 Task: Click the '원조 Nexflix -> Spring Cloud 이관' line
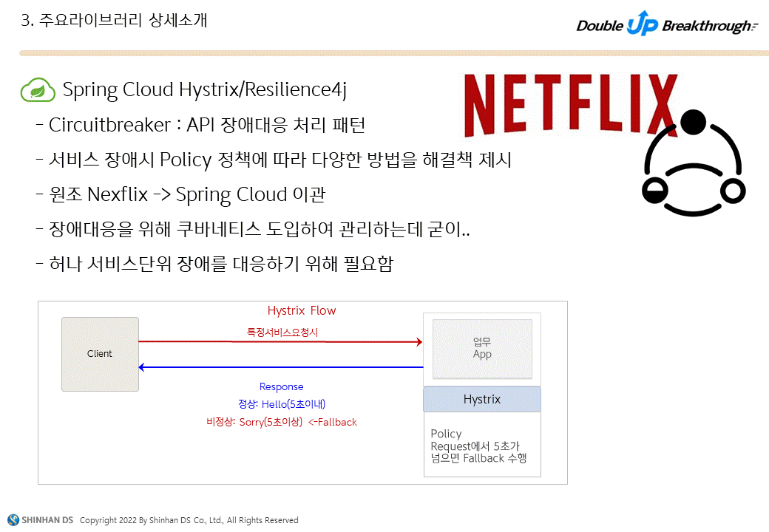point(180,194)
